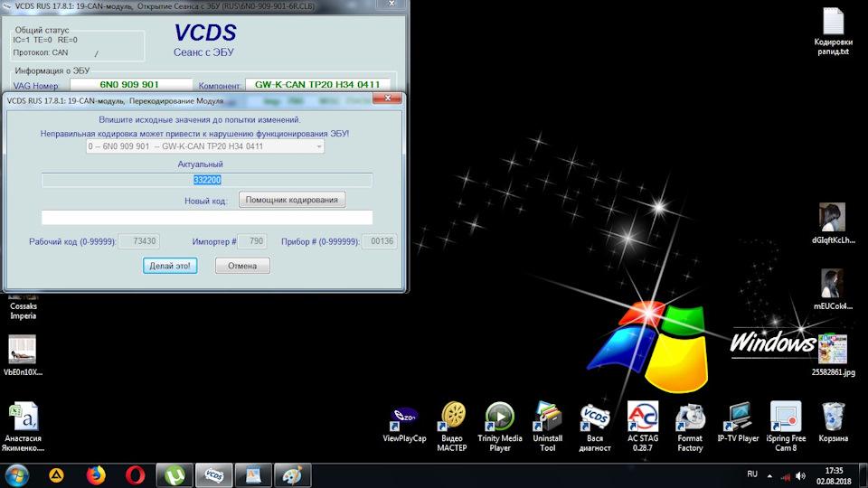Click the empty 'Новый код' input field
This screenshot has width=868, height=488.
[207, 218]
